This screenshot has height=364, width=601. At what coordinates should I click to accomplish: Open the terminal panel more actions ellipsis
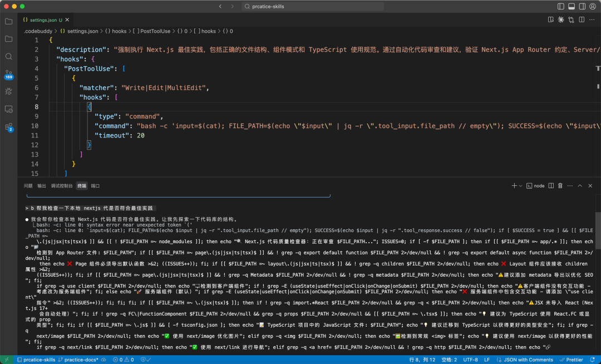point(570,185)
